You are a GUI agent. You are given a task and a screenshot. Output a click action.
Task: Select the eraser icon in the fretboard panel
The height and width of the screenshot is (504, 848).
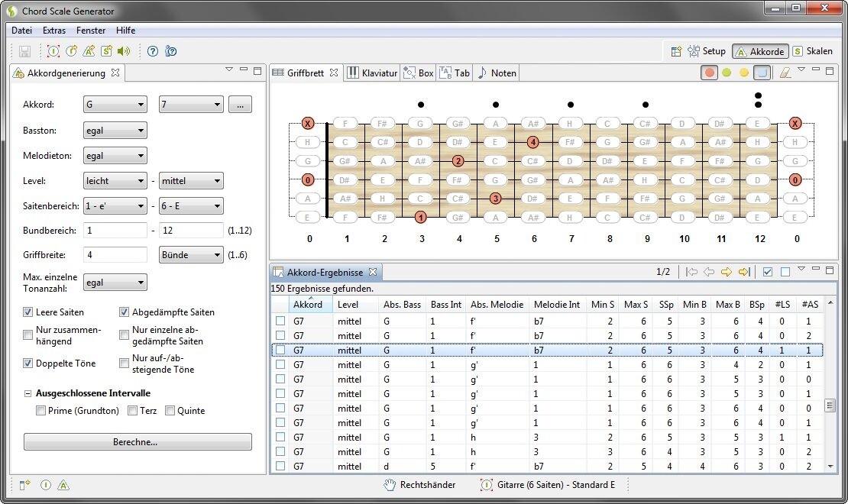tap(785, 71)
